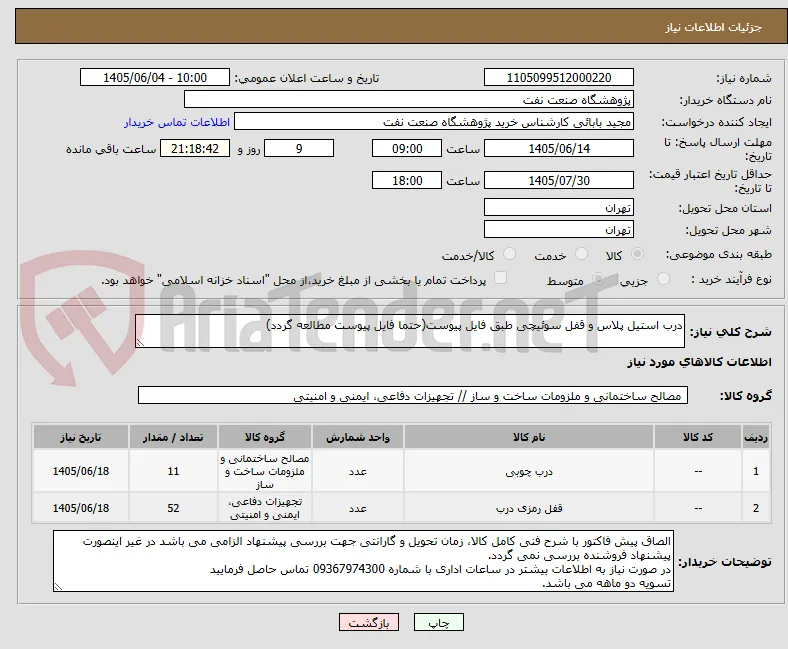Click the need number field 1105099512000220
The image size is (788, 649).
click(x=559, y=77)
